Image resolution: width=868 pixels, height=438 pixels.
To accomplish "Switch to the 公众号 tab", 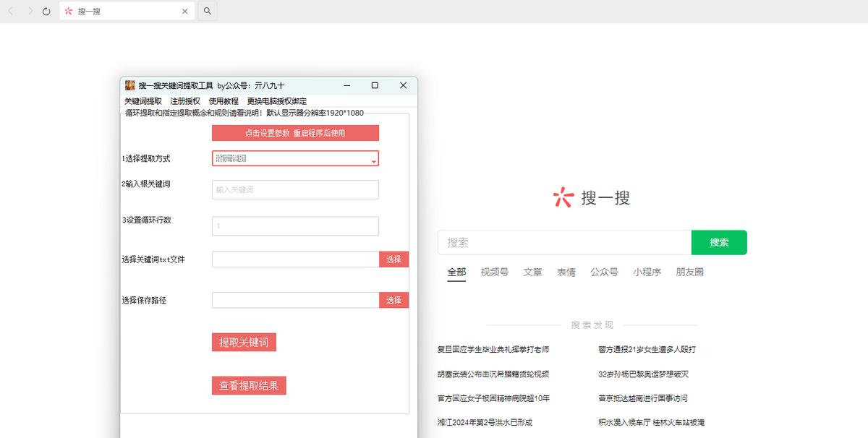I will coord(605,272).
